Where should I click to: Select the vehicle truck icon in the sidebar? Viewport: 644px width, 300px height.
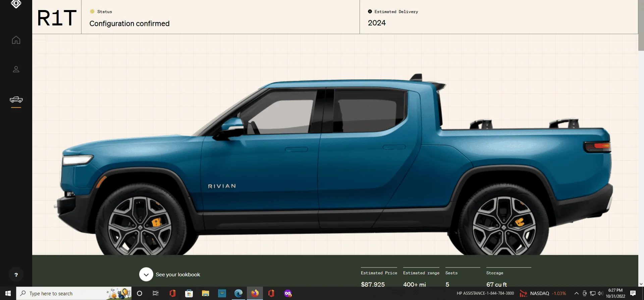(16, 100)
